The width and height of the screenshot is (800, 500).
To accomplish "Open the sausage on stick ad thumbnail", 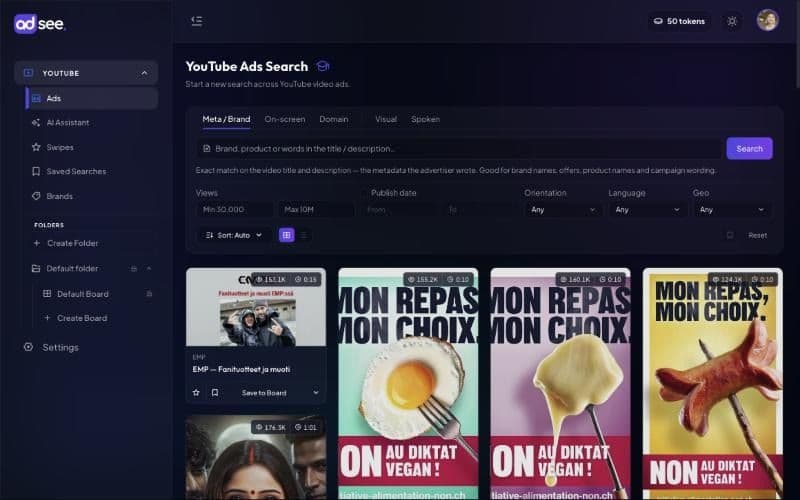I will 712,384.
